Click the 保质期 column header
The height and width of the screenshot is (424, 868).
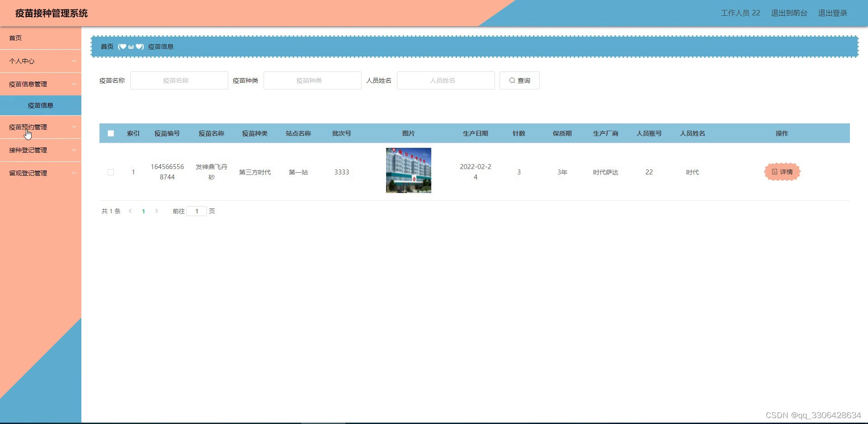(x=562, y=133)
